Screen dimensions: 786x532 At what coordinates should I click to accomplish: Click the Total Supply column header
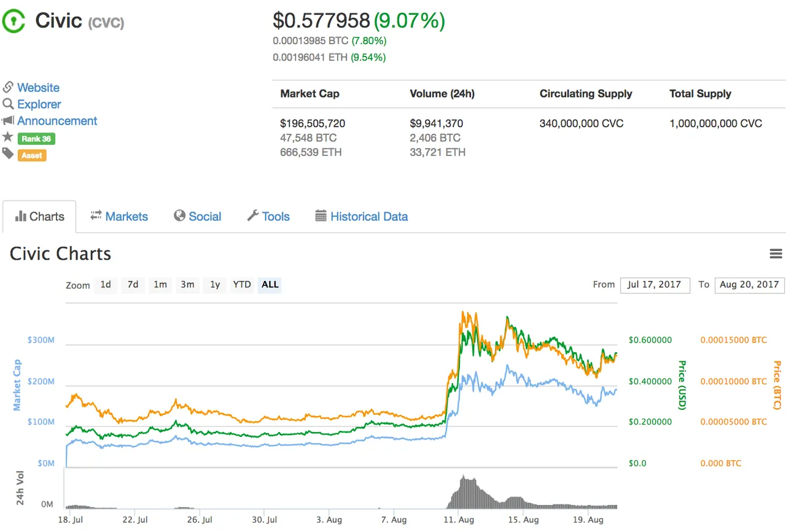(x=701, y=94)
